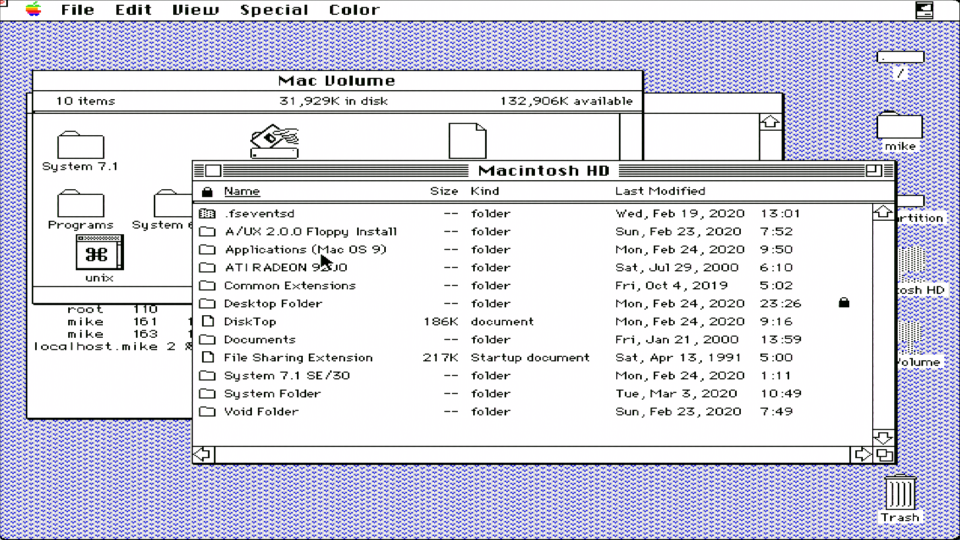The width and height of the screenshot is (960, 540).
Task: Open the Special menu
Action: click(x=274, y=10)
